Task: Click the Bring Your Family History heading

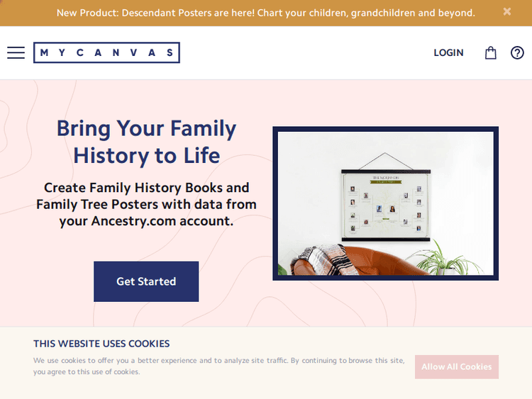Action: coord(146,142)
